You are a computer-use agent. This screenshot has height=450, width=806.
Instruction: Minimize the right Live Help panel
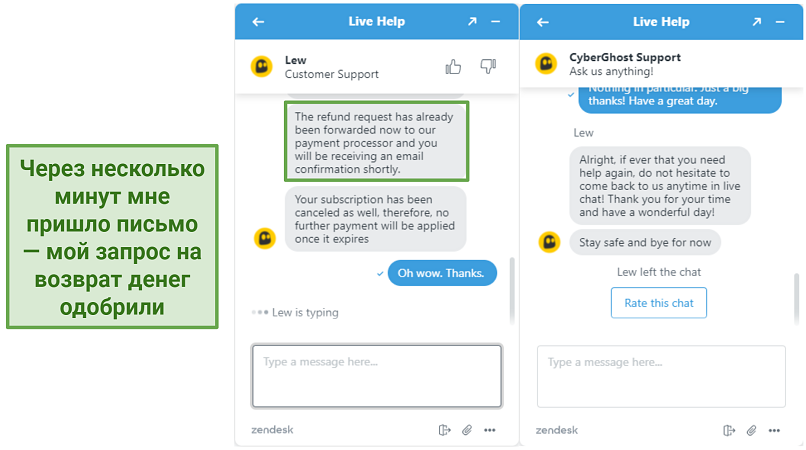click(x=780, y=22)
